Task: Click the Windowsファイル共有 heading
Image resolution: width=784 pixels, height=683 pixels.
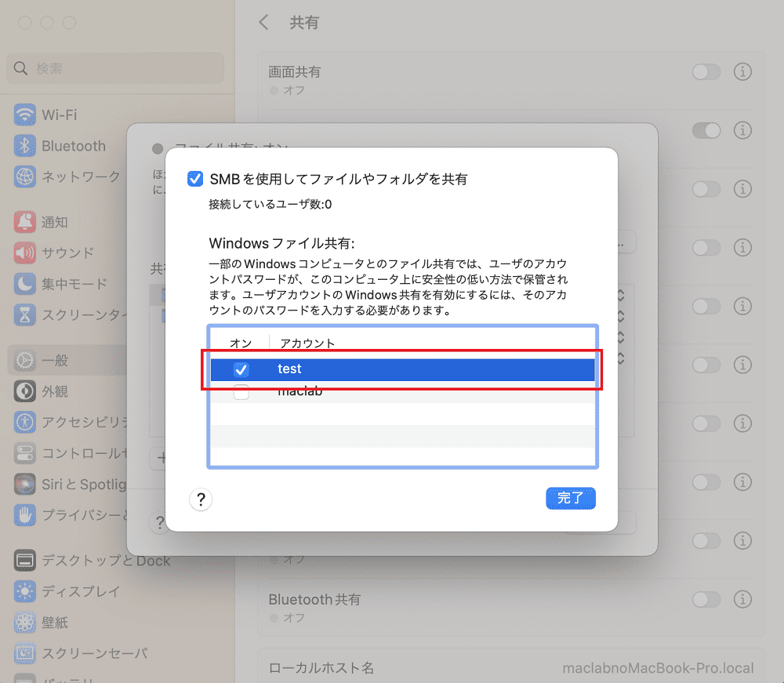Action: tap(282, 243)
